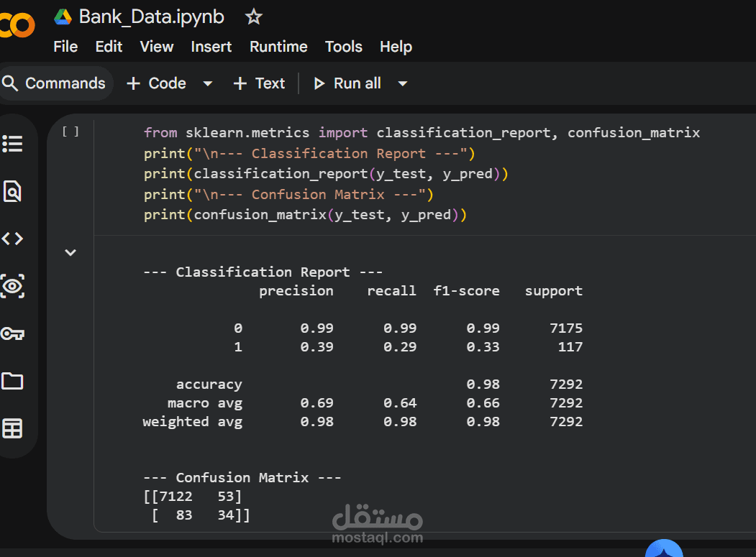
Task: Run all cells
Action: coord(347,83)
